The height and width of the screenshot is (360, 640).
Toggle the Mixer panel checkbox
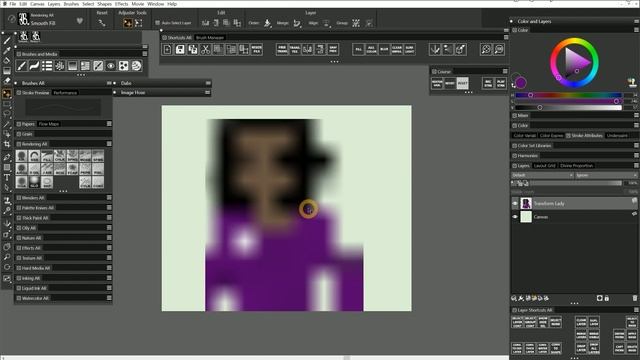(515, 116)
